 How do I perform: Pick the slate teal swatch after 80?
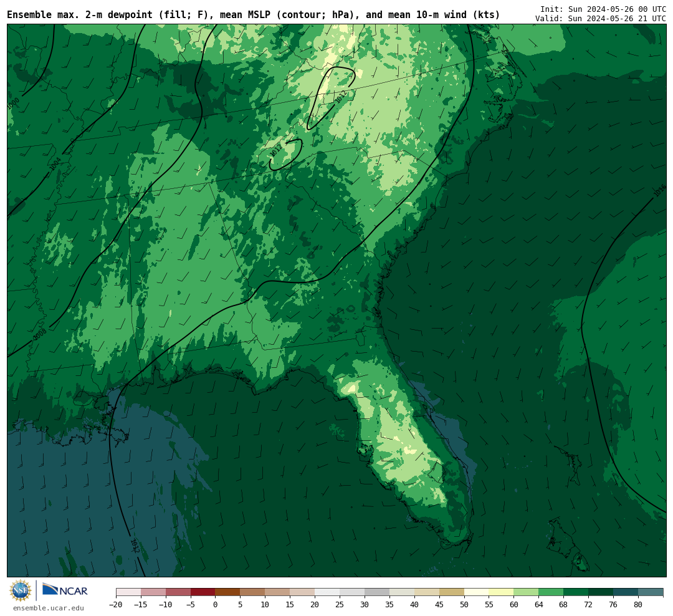click(651, 592)
